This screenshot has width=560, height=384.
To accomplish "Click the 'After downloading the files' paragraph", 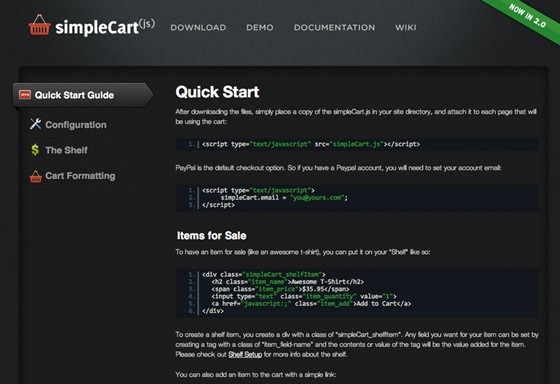I will (356, 117).
